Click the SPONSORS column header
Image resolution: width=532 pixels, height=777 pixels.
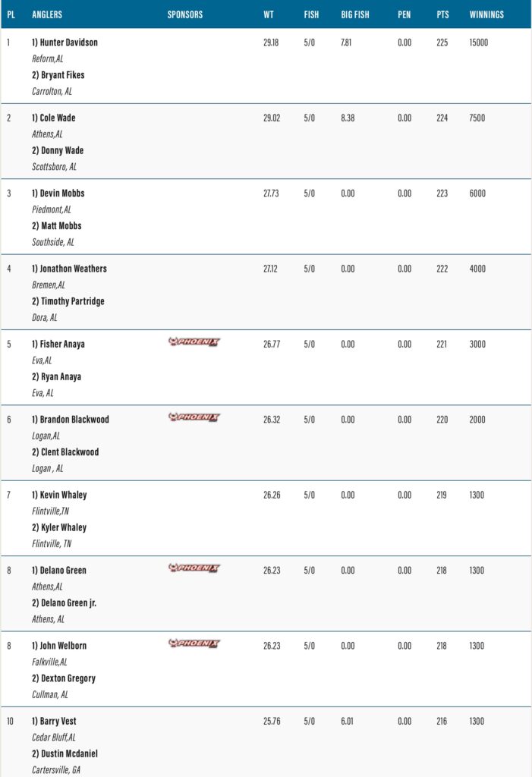tap(184, 14)
